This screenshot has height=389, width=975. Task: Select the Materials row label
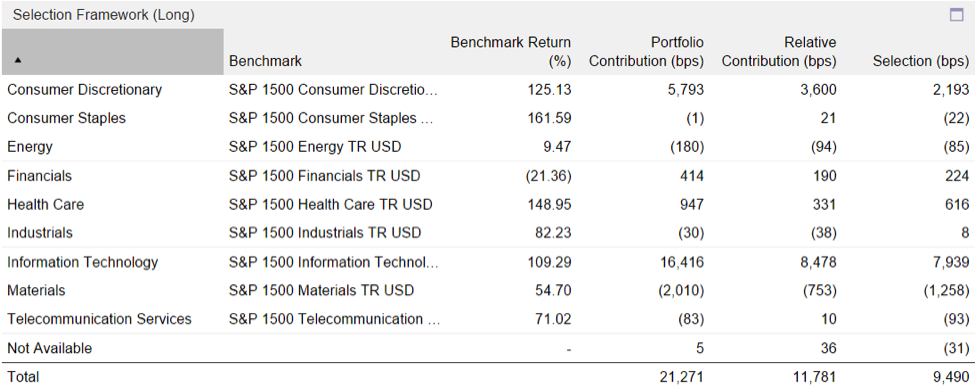point(36,290)
